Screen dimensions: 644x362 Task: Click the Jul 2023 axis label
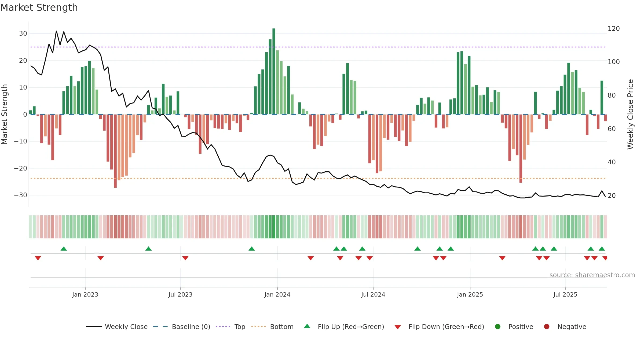(x=180, y=295)
